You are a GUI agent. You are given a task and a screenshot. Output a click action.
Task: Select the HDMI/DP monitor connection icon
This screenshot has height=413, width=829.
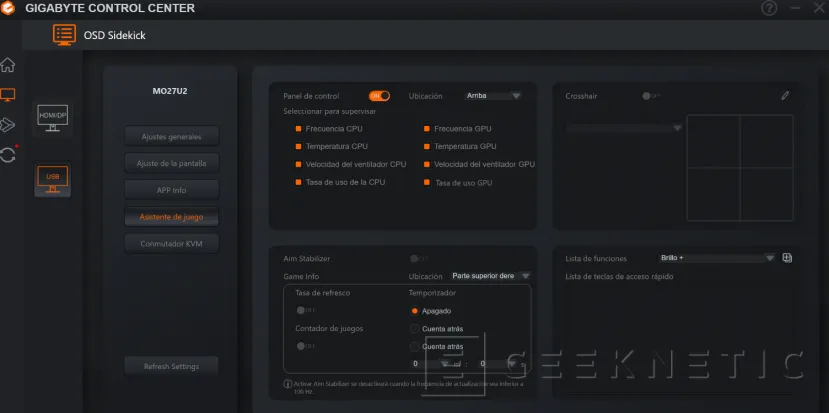click(x=53, y=119)
